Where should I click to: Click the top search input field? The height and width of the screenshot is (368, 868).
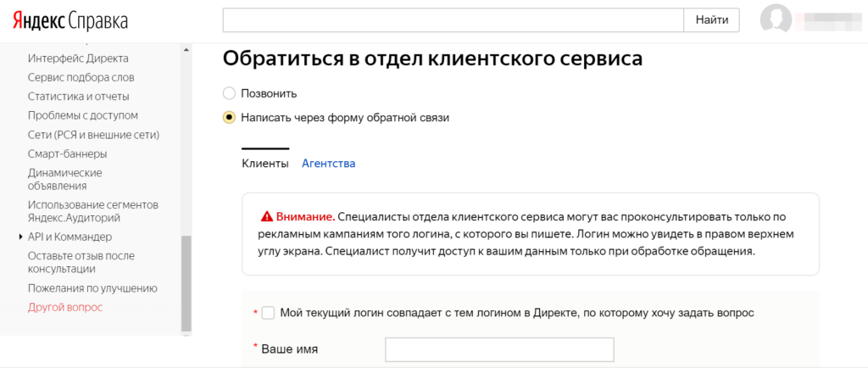click(x=453, y=20)
